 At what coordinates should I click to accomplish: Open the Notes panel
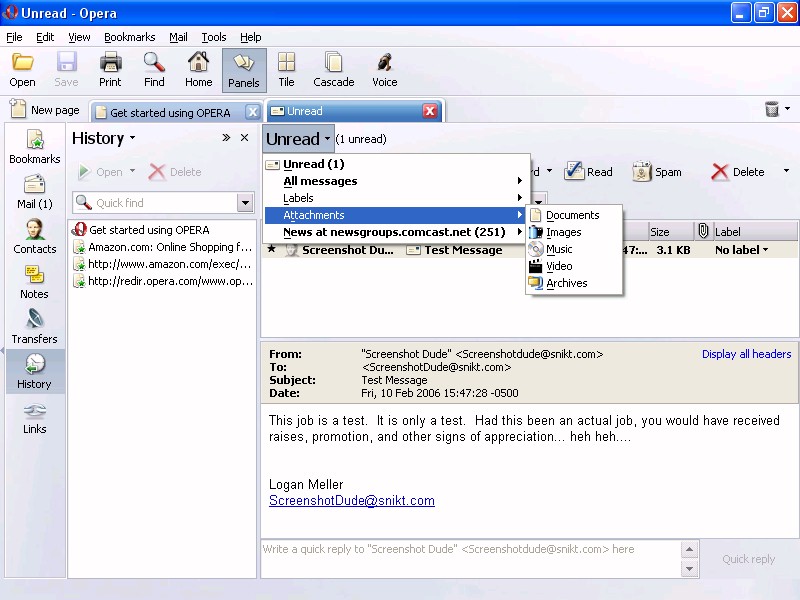(34, 281)
